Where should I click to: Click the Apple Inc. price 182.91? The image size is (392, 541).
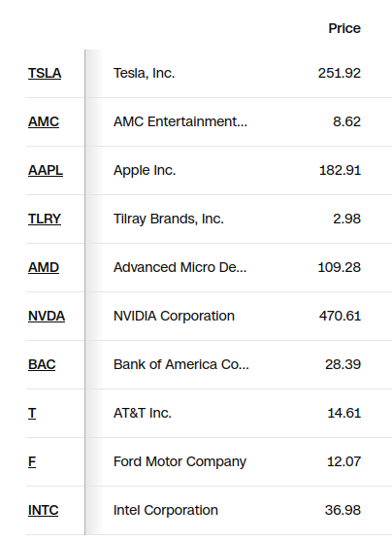click(x=340, y=170)
